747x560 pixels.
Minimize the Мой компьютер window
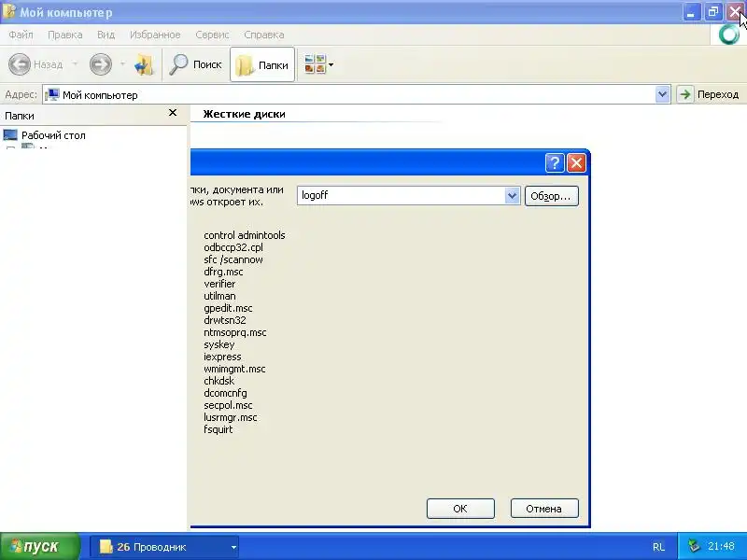pos(691,12)
